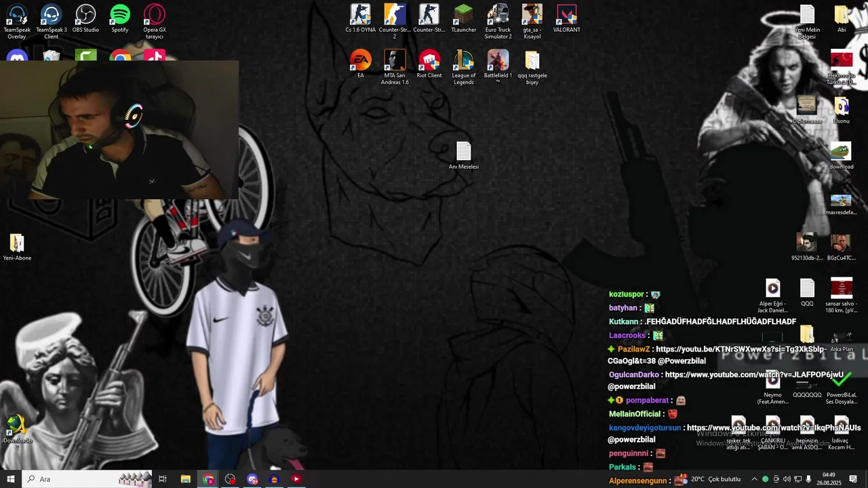Open the Riot Client shortcut
This screenshot has width=868, height=488.
(x=429, y=64)
